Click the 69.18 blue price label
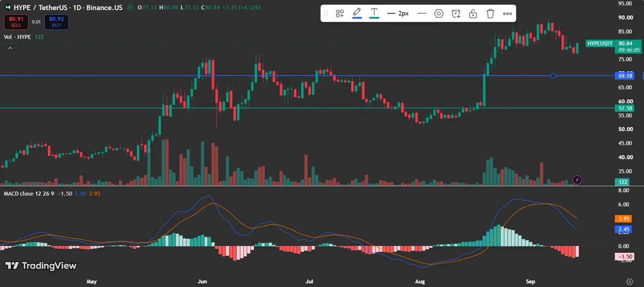The width and height of the screenshot is (644, 287). click(625, 76)
